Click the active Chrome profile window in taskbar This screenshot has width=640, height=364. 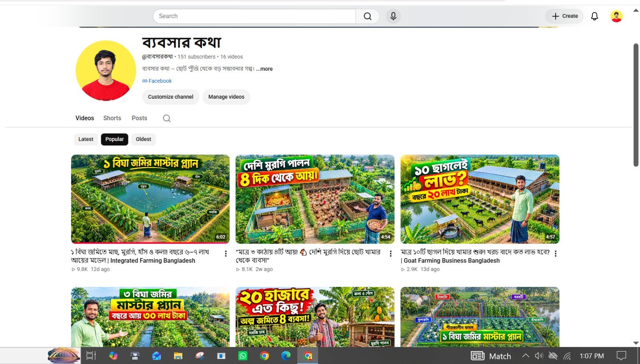[x=308, y=356]
